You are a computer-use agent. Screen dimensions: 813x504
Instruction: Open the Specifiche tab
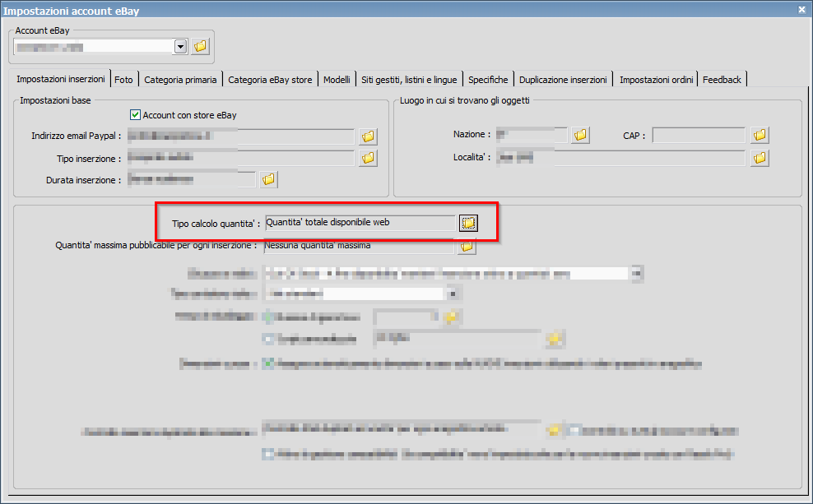click(x=488, y=80)
